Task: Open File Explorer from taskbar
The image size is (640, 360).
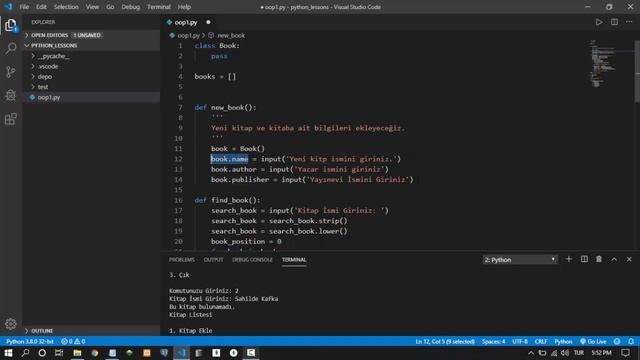Action: point(77,353)
